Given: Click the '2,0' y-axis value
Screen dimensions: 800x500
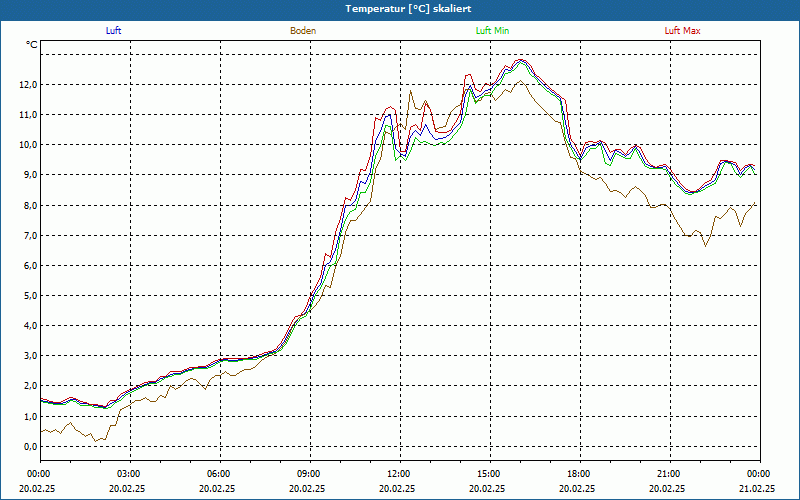Looking at the screenshot, I should click(x=30, y=386).
